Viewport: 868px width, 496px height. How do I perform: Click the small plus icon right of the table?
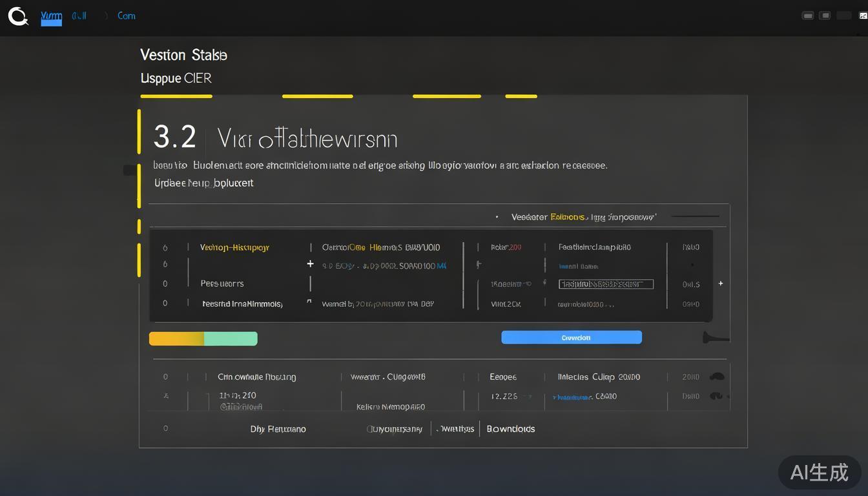pos(721,284)
